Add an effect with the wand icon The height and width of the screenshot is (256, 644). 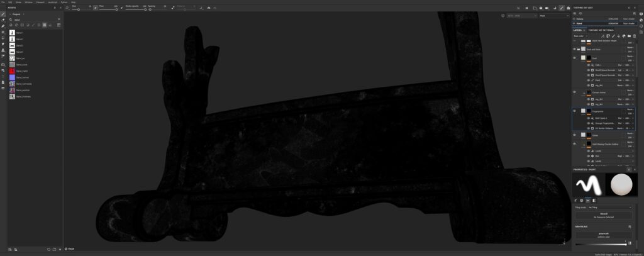(603, 36)
